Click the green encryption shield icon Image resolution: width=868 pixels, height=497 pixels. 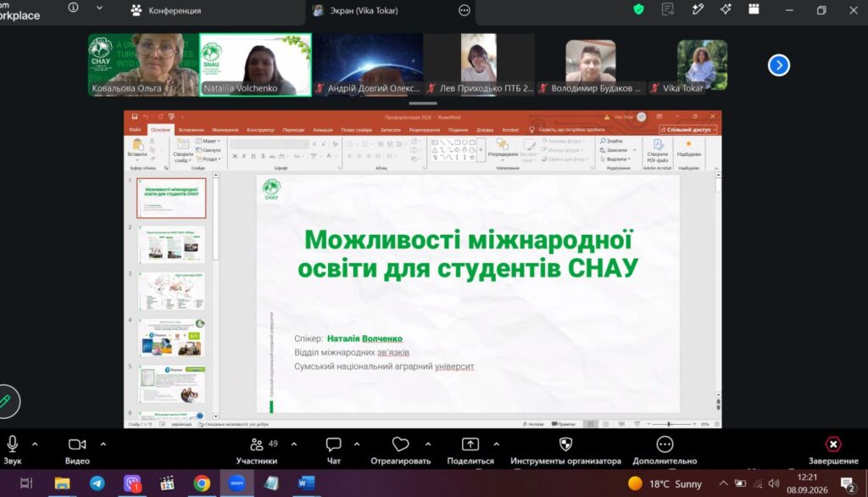tap(639, 9)
